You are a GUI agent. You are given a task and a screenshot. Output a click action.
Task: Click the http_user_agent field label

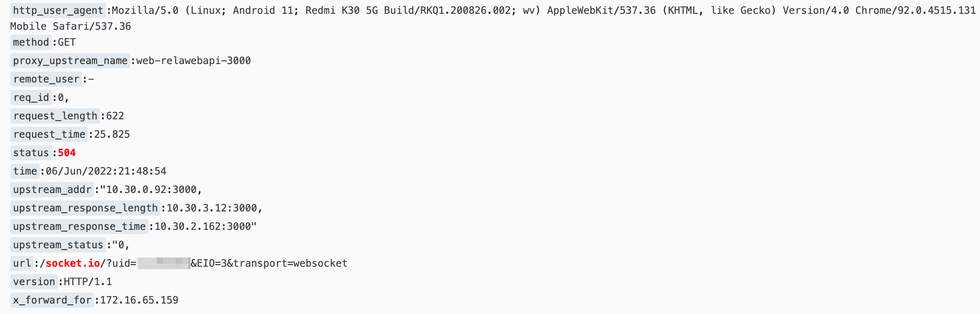(58, 10)
